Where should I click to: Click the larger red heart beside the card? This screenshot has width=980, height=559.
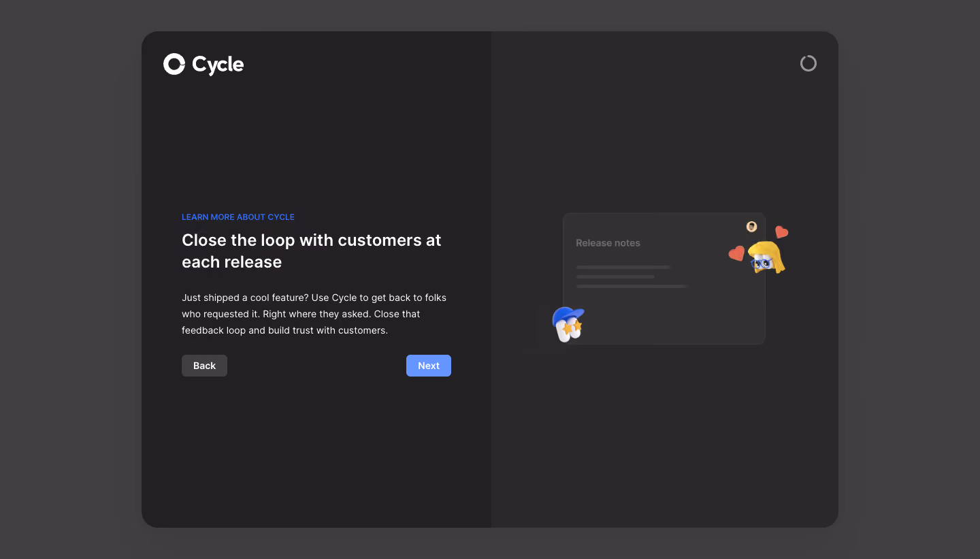(x=736, y=254)
